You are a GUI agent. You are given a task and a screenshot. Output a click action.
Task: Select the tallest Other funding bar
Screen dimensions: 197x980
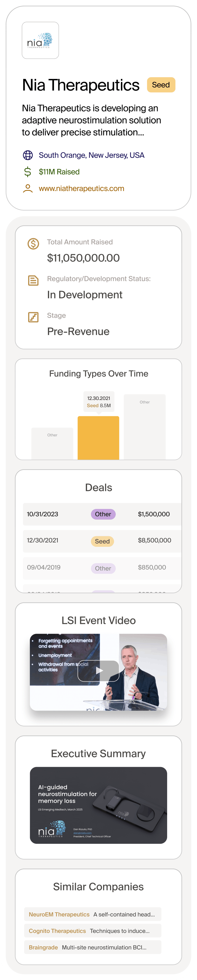coord(144,427)
